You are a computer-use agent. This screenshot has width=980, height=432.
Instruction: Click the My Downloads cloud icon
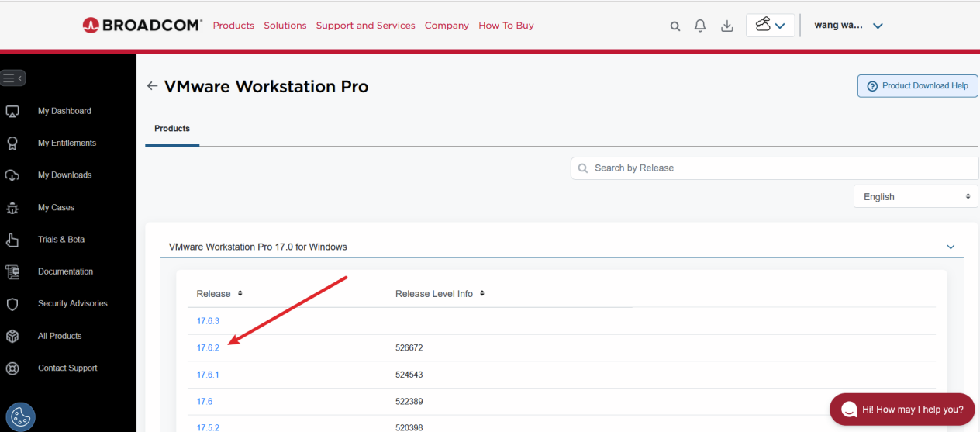point(12,175)
